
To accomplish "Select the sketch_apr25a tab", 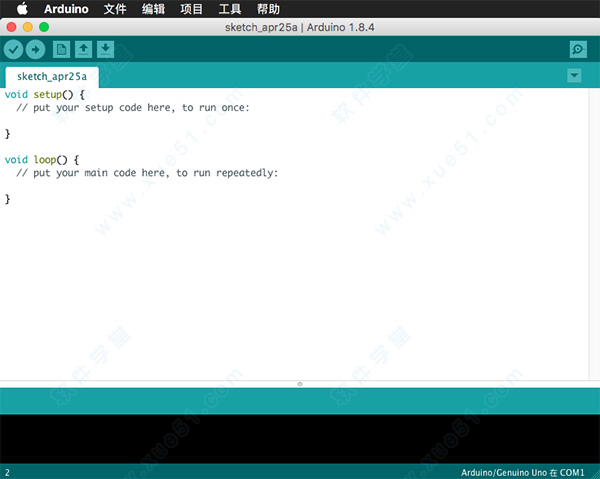I will point(52,77).
